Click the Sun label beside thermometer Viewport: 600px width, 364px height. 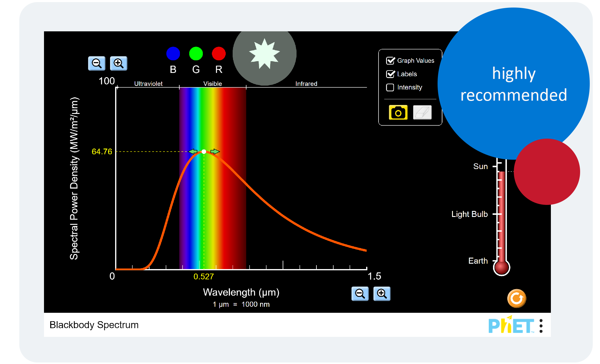[480, 166]
